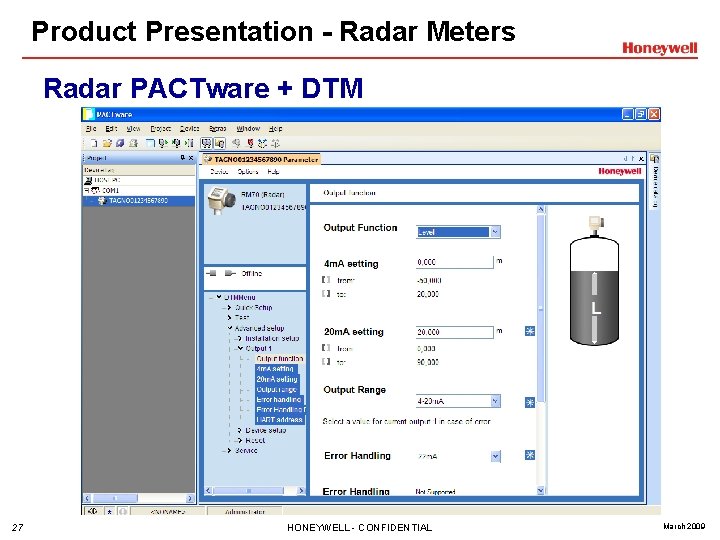720x540 pixels.
Task: Click the blank window icon beside the print icon
Action: coord(150,143)
